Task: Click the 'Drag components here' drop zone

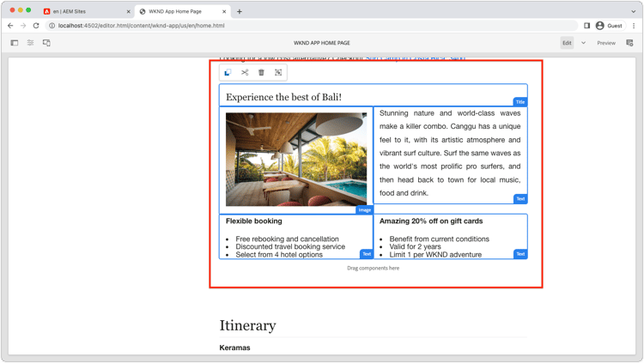Action: point(373,268)
